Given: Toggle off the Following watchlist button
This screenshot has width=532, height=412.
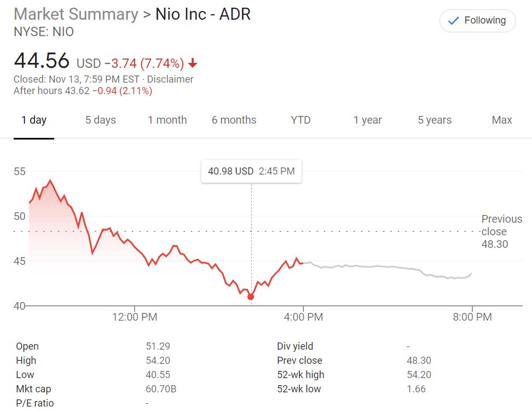Looking at the screenshot, I should 477,20.
